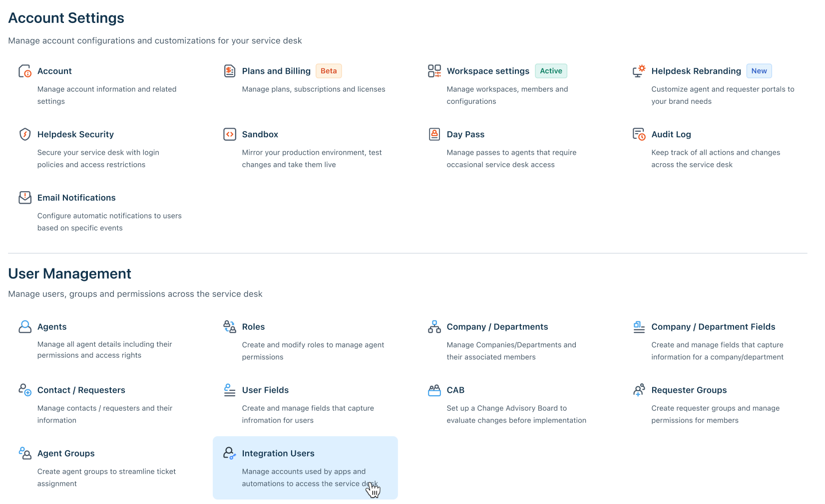The height and width of the screenshot is (504, 825).
Task: Open the CAB settings
Action: pyautogui.click(x=455, y=390)
